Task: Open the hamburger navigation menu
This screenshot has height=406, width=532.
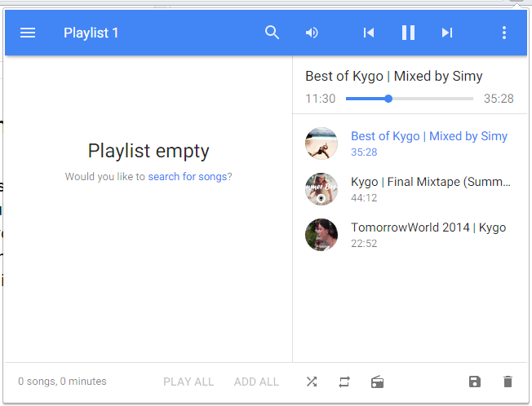Action: point(28,33)
